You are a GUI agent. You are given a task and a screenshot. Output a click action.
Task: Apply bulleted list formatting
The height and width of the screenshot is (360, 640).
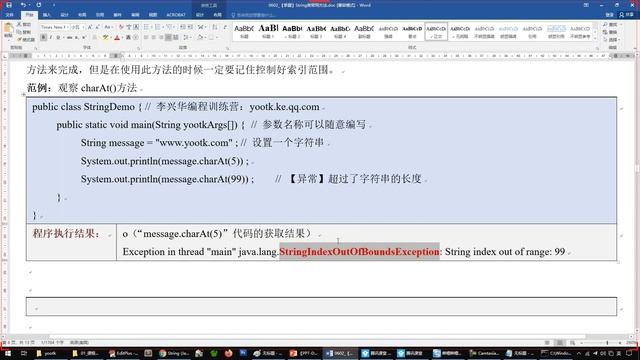click(147, 27)
